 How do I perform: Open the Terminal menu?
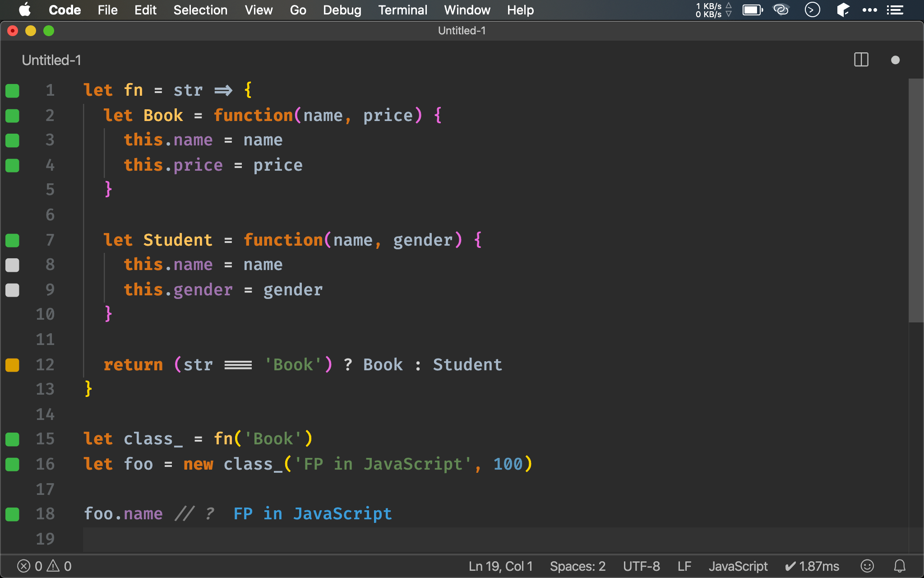(x=402, y=10)
